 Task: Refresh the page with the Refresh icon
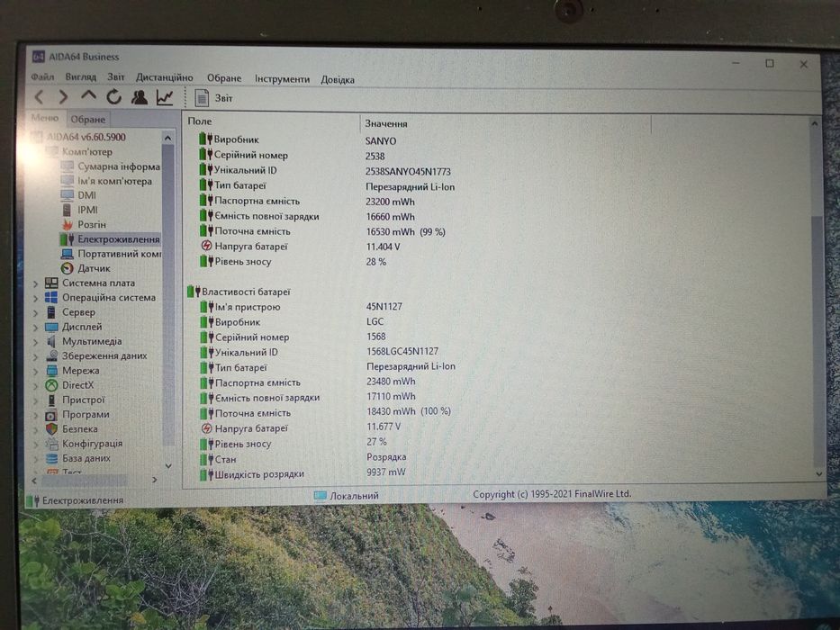pos(113,97)
